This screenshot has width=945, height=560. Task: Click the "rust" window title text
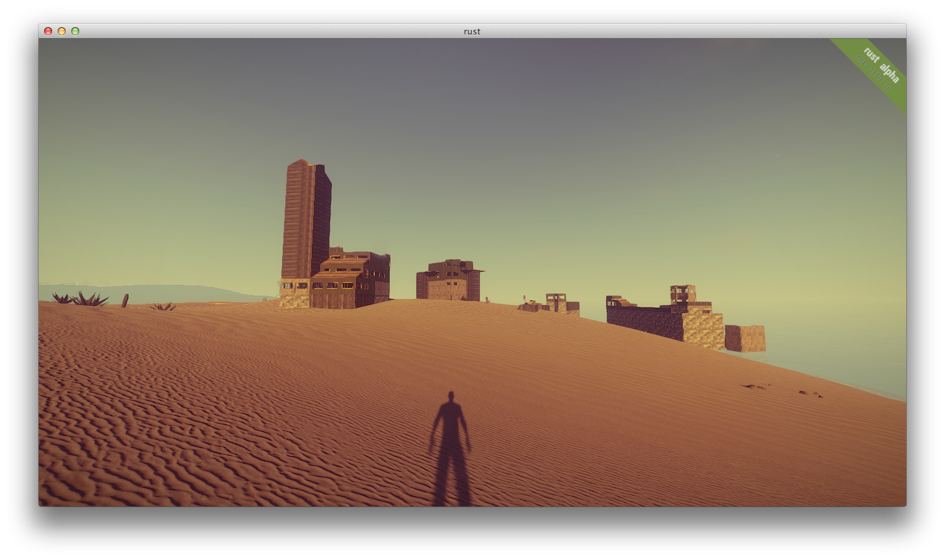point(472,31)
